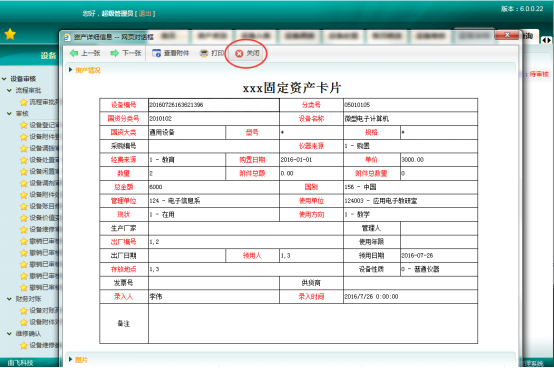Collapse the 财务对账 group chevron
Screen dimensions: 554x368
pyautogui.click(x=9, y=299)
